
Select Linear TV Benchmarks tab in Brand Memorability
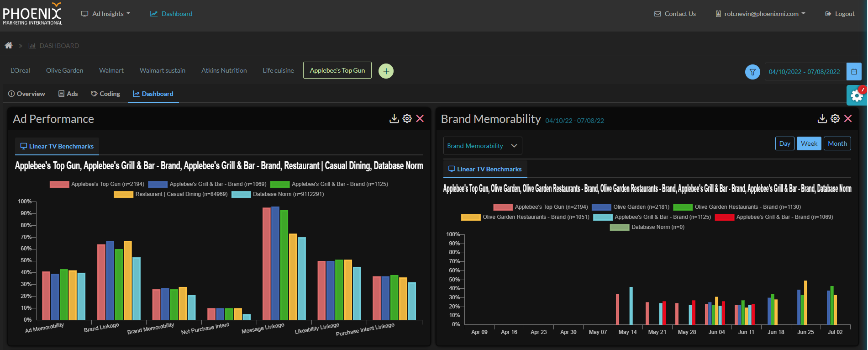(485, 169)
